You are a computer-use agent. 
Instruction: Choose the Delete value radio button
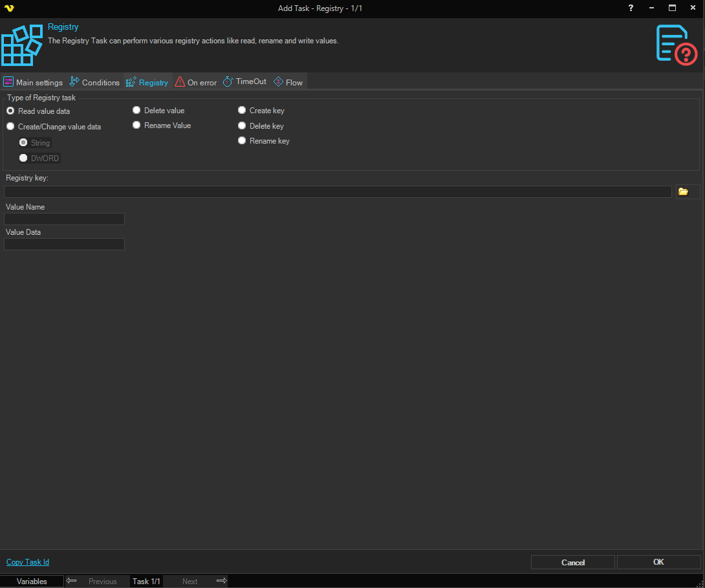136,111
